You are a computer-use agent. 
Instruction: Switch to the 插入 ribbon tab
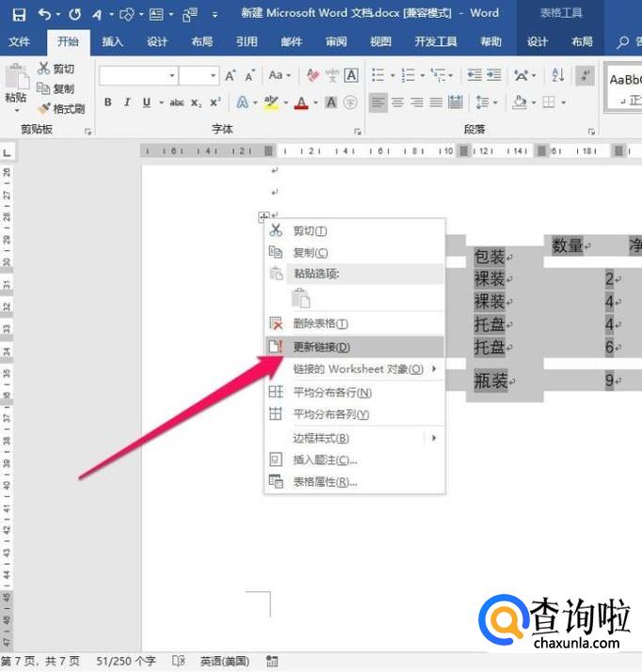pyautogui.click(x=112, y=42)
